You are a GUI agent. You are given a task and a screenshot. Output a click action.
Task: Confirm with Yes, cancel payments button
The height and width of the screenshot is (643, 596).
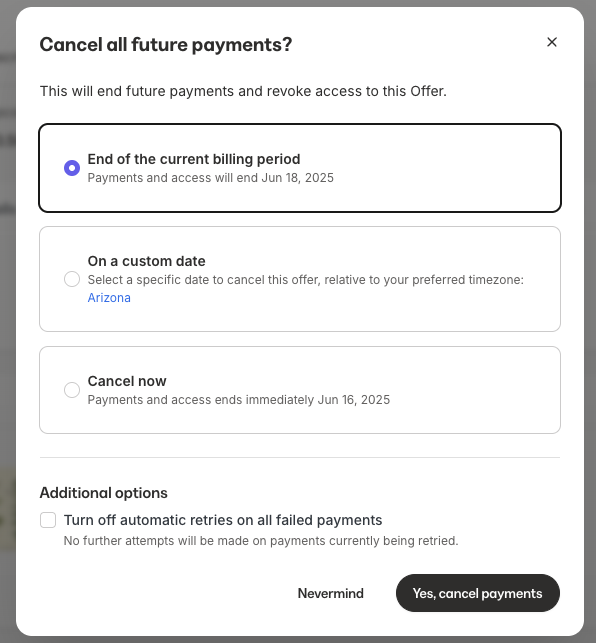pyautogui.click(x=477, y=593)
